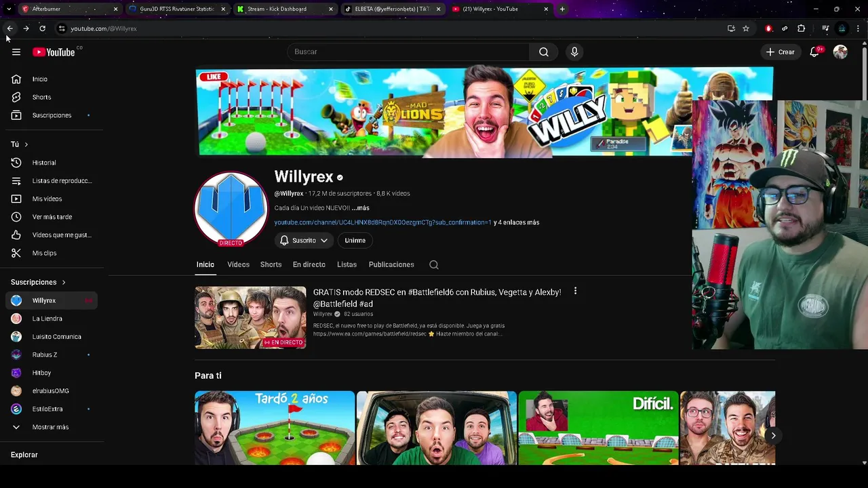Open the Tardó 2 años video thumbnail

click(x=275, y=428)
